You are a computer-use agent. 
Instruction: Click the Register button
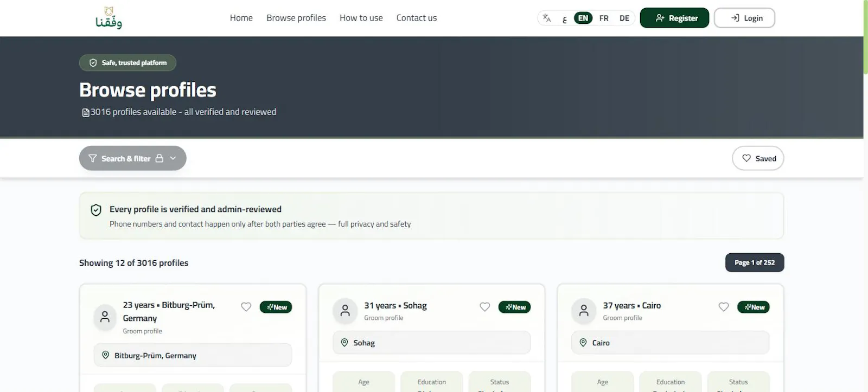coord(674,18)
